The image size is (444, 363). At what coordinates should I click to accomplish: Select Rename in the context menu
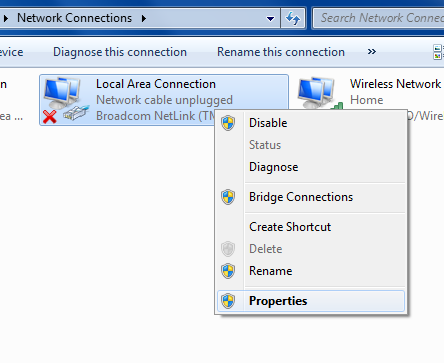[310, 271]
